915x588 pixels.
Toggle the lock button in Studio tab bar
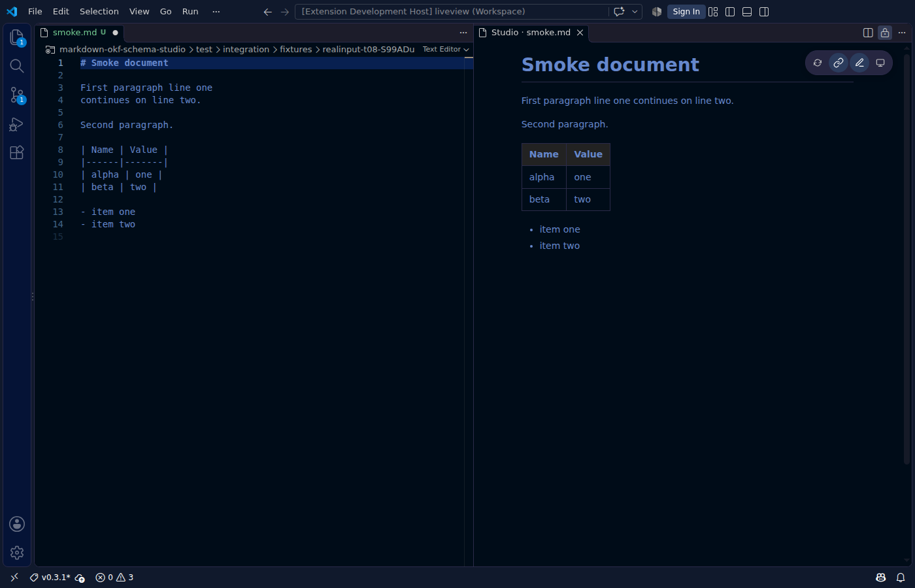(885, 33)
